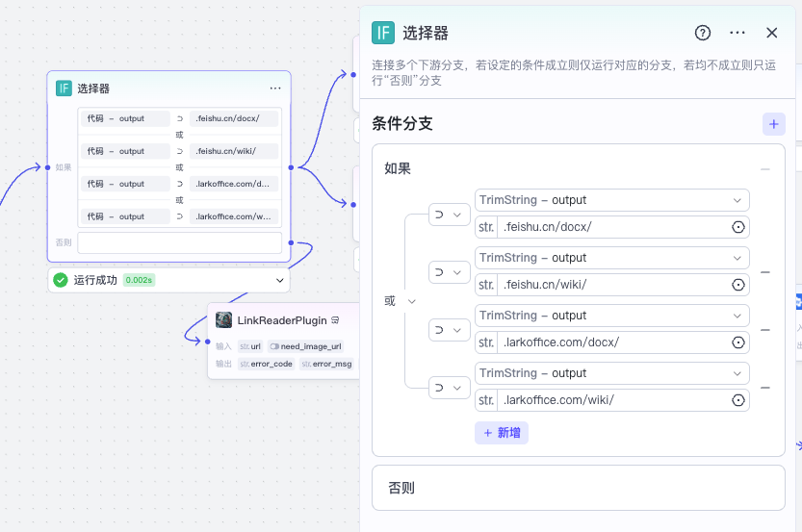Viewport: 802px width, 532px height.
Task: Open the 选择器 panel more options menu
Action: (x=737, y=33)
